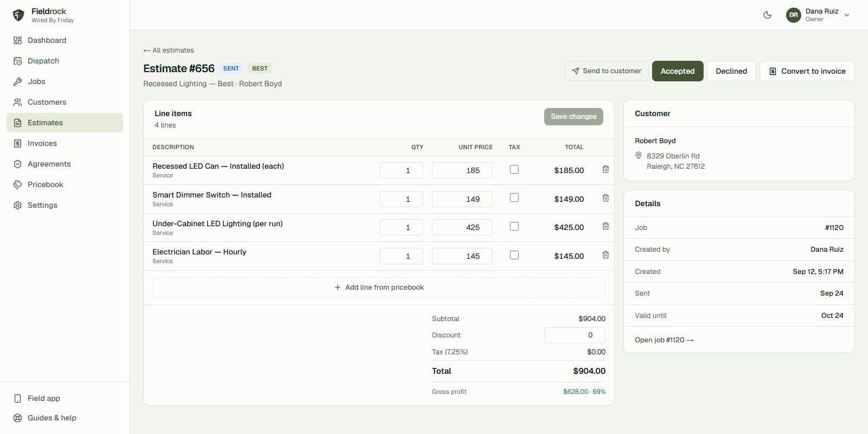Convert estimate to invoice
The width and height of the screenshot is (868, 434).
(807, 71)
